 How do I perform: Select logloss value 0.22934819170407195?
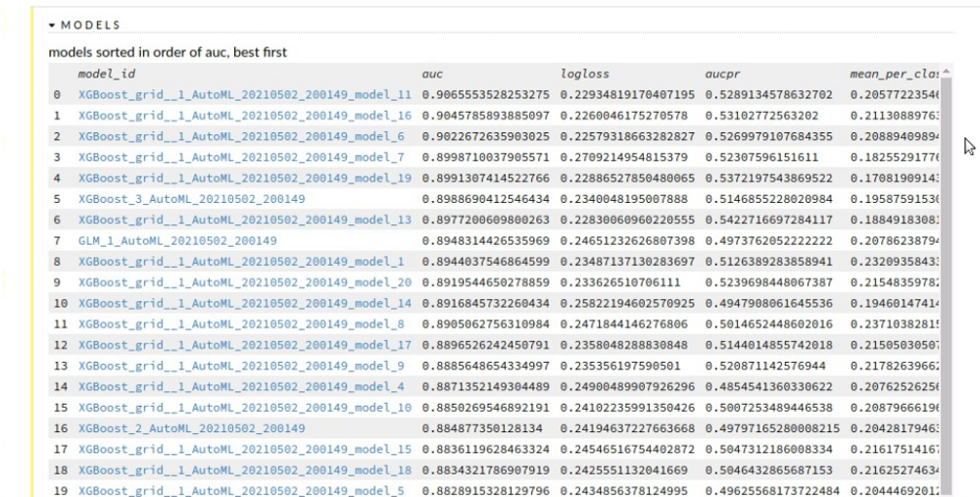[x=627, y=95]
